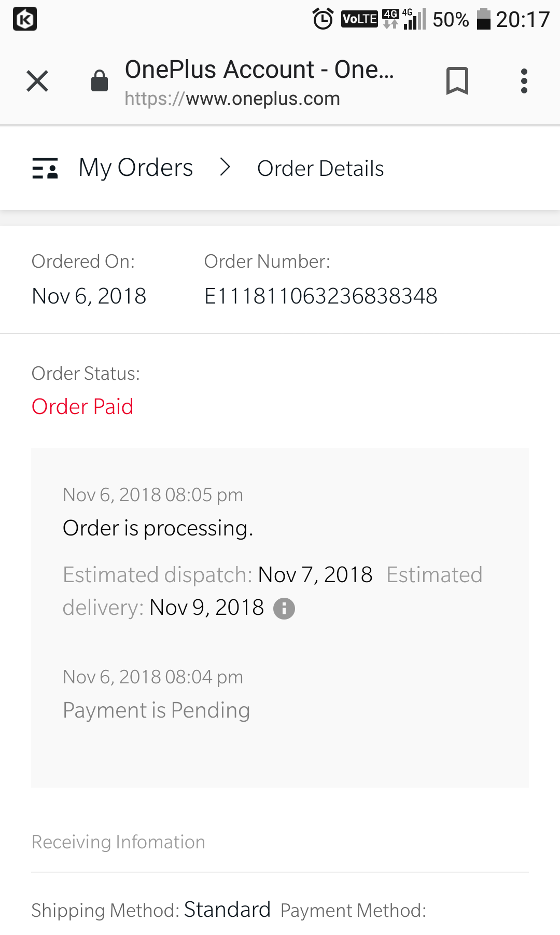Select the 'Payment is Pending' entry
The height and width of the screenshot is (935, 560).
pyautogui.click(x=157, y=710)
